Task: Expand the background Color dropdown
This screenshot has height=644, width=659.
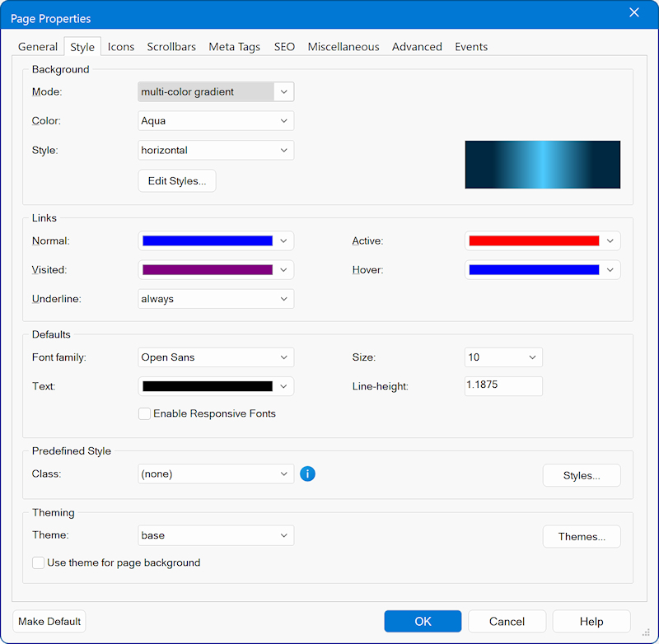Action: point(216,121)
